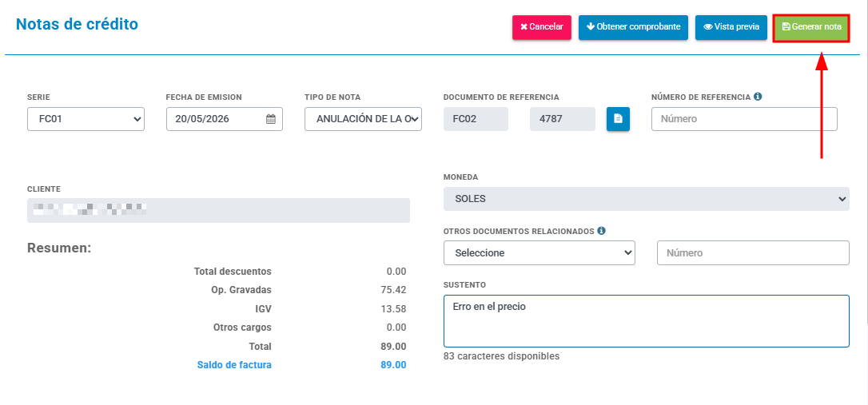Click the 4787 reference number field

click(x=563, y=119)
